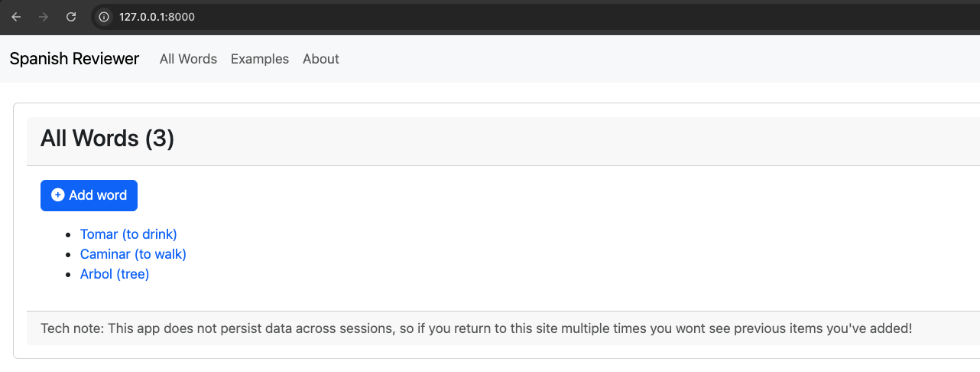Go to the Examples navigation item

click(260, 59)
